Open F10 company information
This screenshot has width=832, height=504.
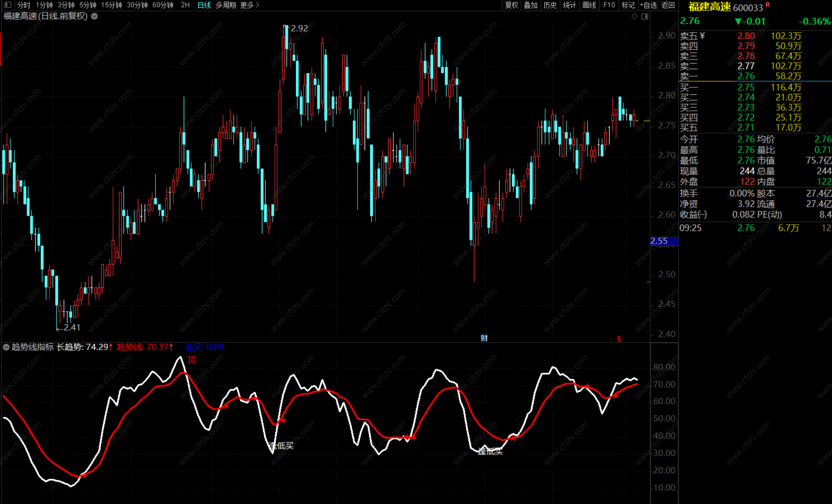[x=609, y=5]
